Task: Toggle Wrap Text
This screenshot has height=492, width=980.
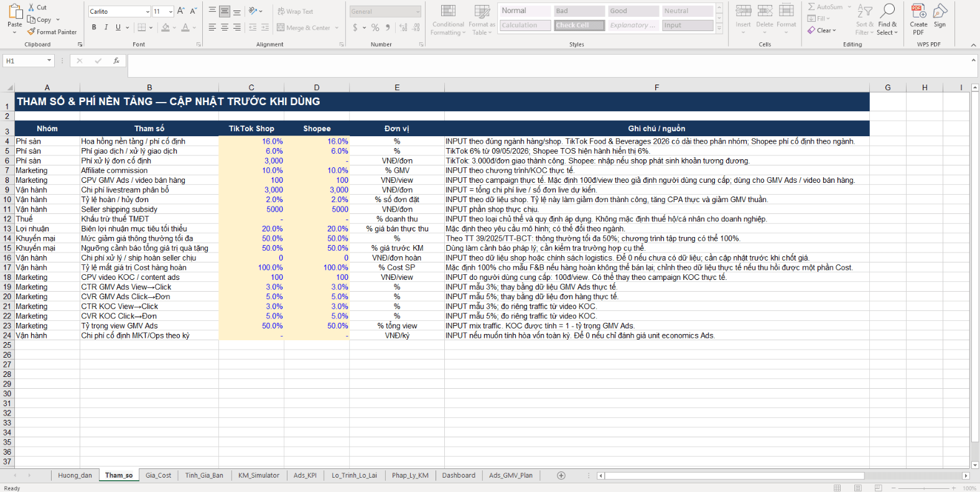Action: tap(295, 11)
